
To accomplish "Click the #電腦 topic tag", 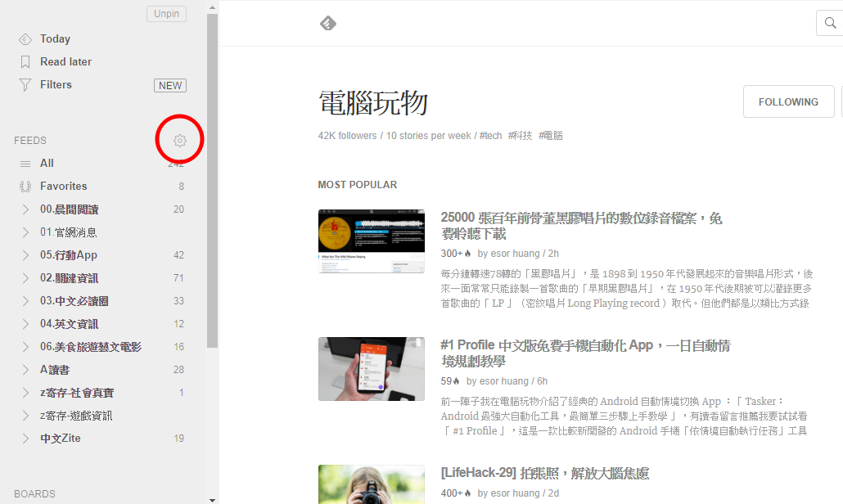I will point(551,135).
